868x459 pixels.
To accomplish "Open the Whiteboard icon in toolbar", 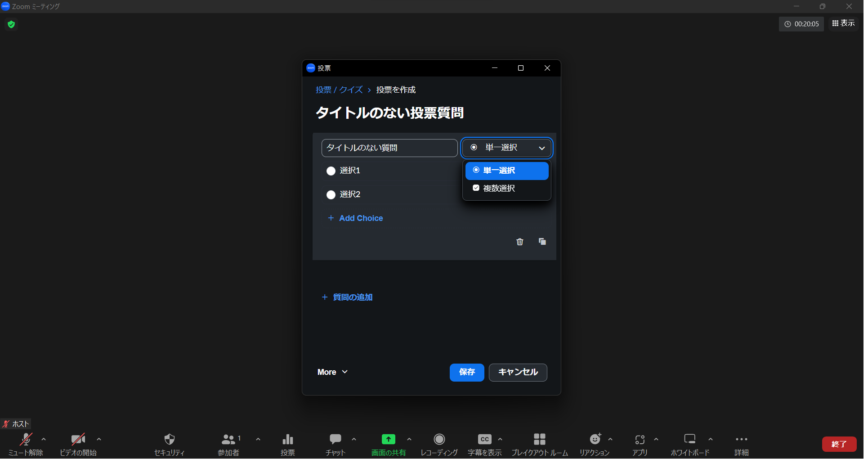I will pyautogui.click(x=689, y=440).
